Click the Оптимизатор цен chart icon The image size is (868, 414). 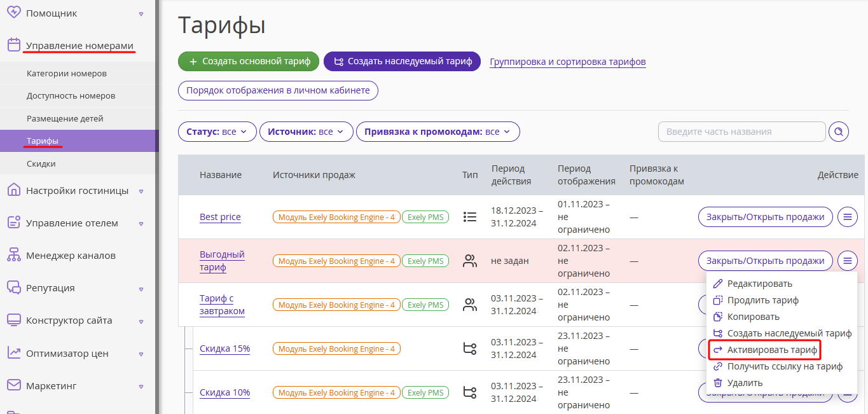click(14, 353)
